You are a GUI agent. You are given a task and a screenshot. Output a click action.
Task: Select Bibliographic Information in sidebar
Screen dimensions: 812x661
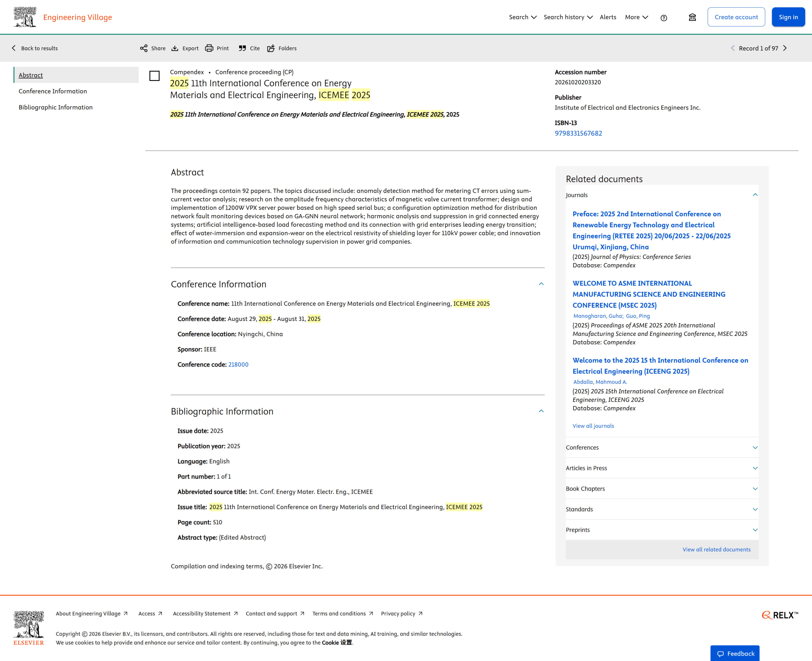[x=56, y=107]
